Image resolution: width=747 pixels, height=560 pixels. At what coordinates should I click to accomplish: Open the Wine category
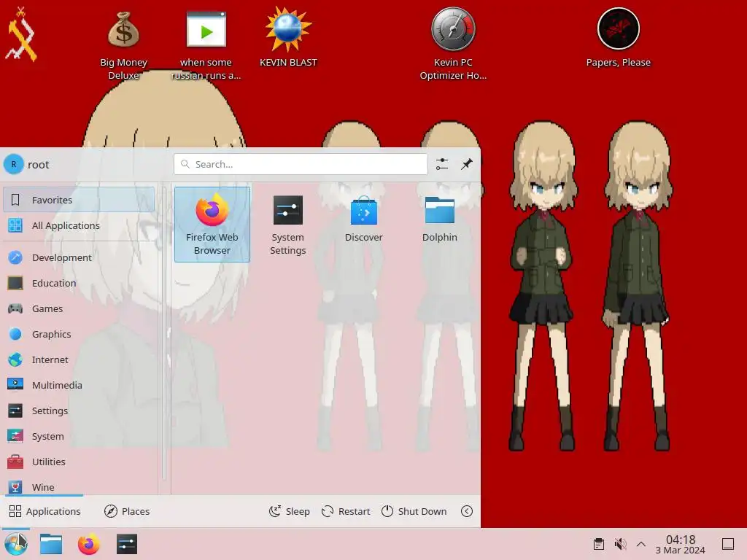(79, 486)
